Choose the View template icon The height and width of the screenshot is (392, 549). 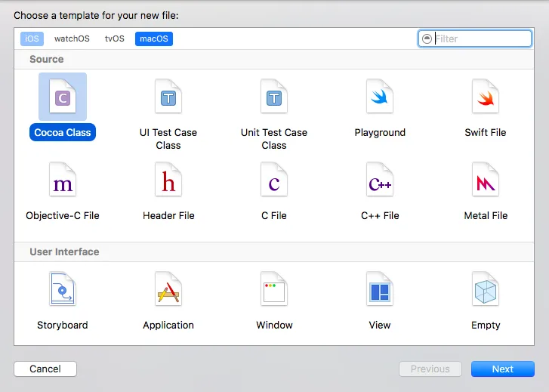click(380, 289)
